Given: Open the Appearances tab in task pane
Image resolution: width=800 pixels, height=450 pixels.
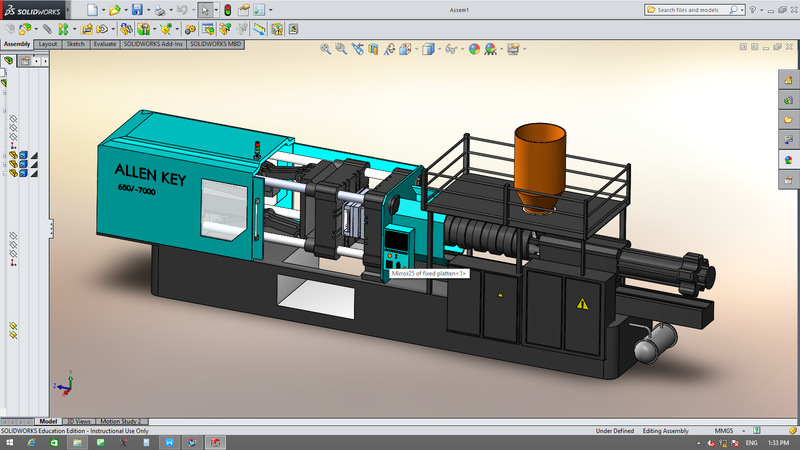Looking at the screenshot, I should [x=788, y=160].
